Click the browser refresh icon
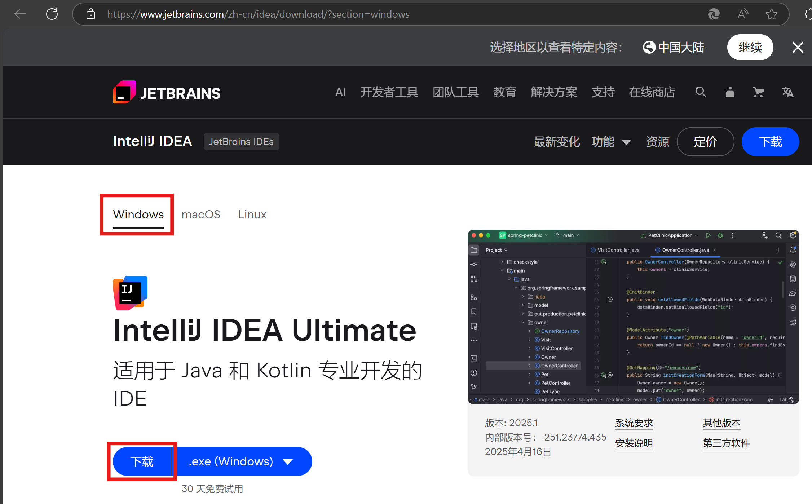812x504 pixels. click(x=52, y=14)
